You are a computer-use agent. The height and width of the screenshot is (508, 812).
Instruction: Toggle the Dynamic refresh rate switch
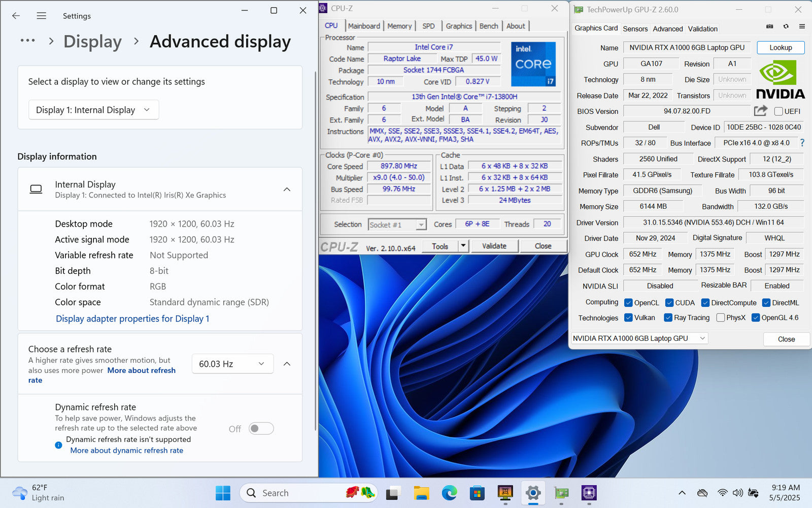[x=261, y=429]
